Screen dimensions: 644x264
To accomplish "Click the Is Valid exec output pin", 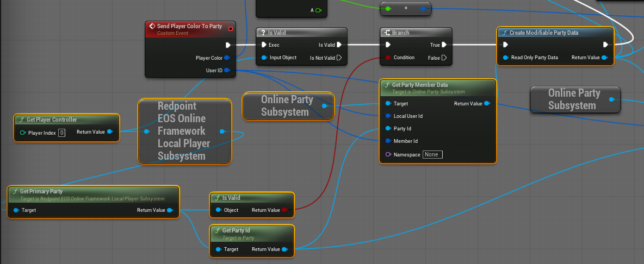I will coord(339,45).
